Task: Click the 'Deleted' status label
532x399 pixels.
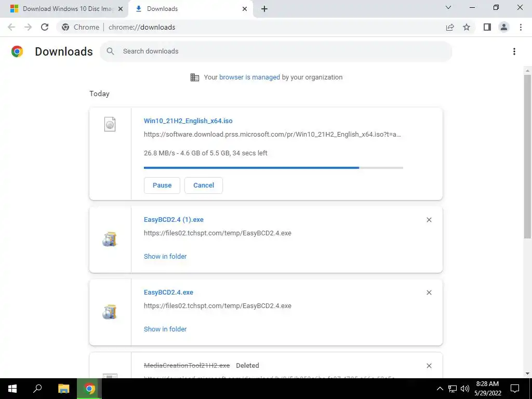Action: [247, 365]
